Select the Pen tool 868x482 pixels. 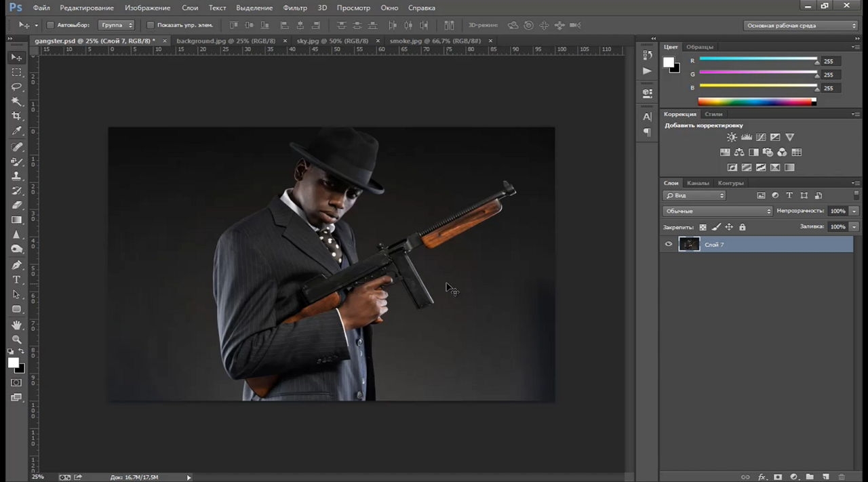click(x=17, y=265)
